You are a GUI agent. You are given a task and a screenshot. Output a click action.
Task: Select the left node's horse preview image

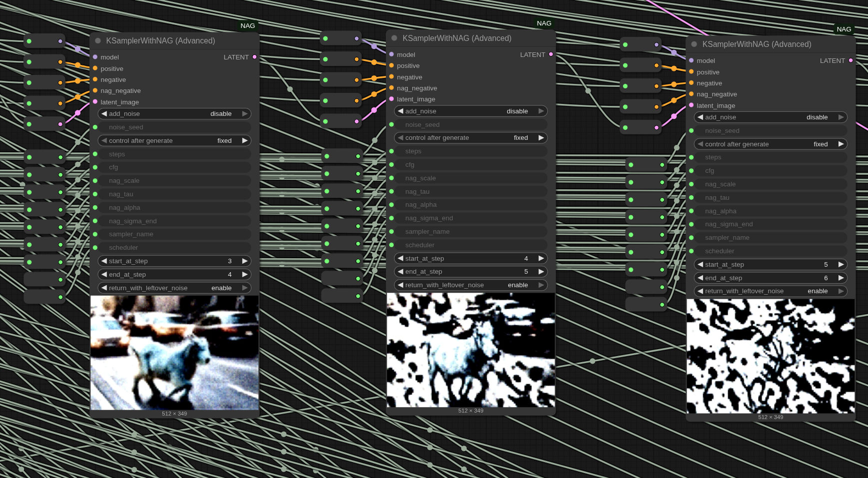pyautogui.click(x=174, y=353)
